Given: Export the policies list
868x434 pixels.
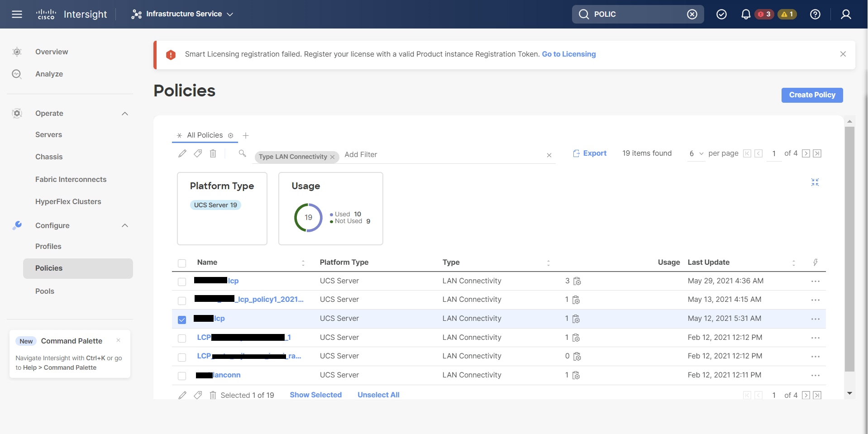Looking at the screenshot, I should click(590, 153).
